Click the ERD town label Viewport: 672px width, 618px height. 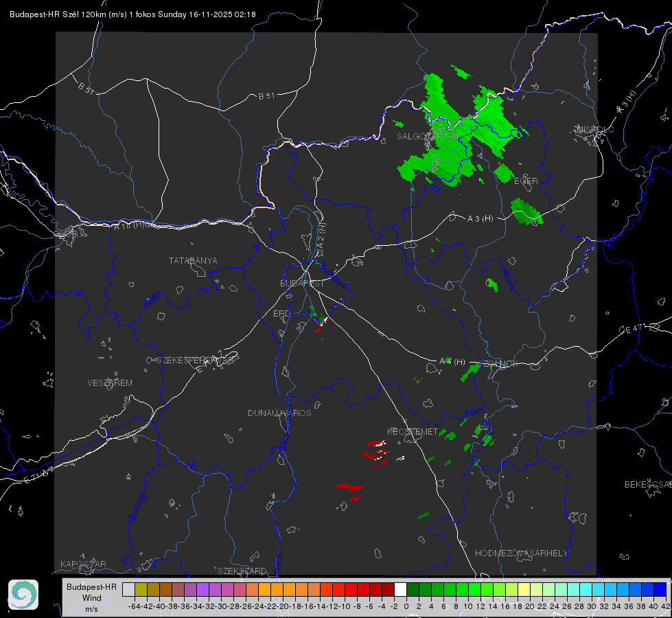click(281, 314)
